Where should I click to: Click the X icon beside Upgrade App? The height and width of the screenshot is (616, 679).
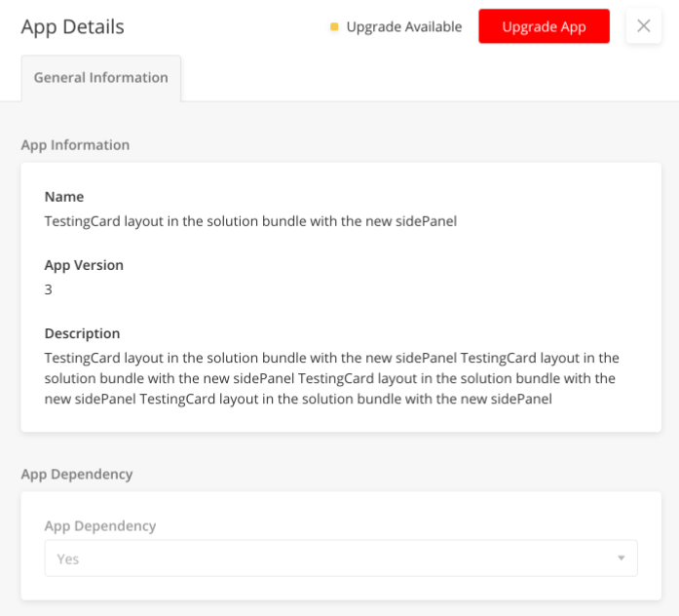click(644, 26)
